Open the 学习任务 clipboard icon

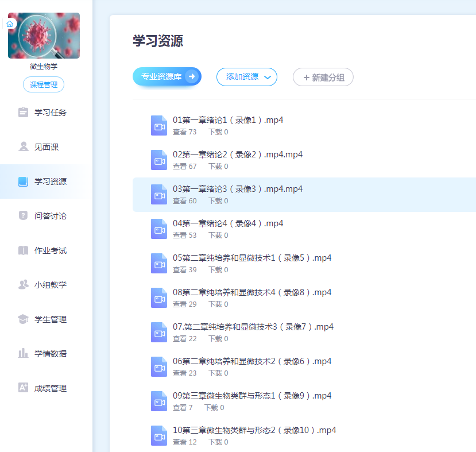[x=23, y=113]
